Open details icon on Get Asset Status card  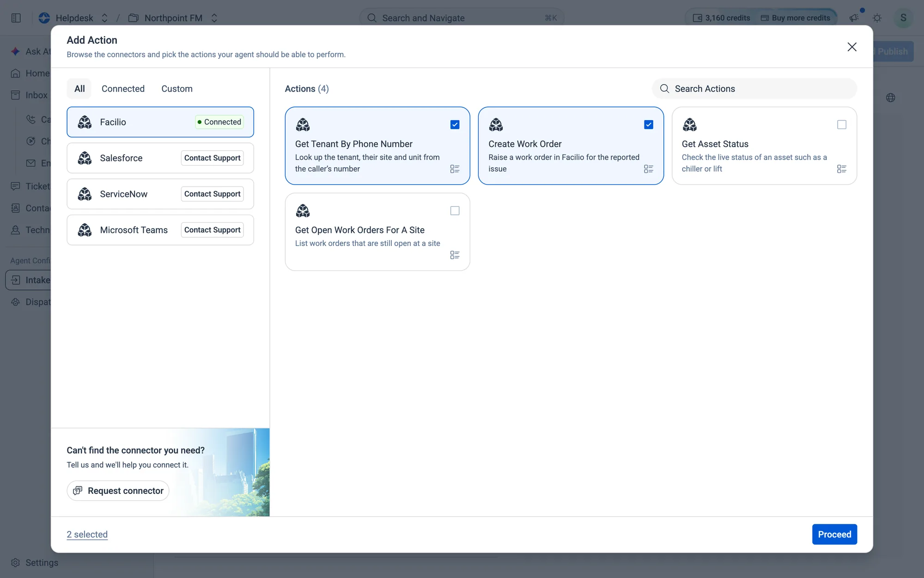tap(842, 169)
